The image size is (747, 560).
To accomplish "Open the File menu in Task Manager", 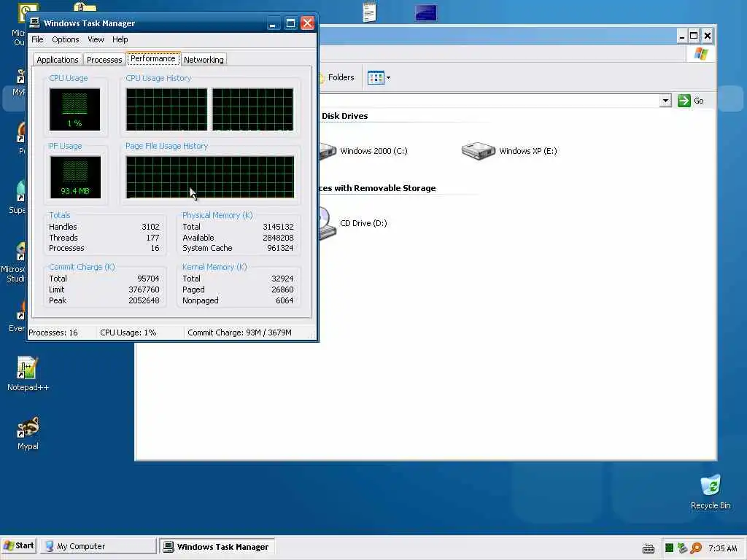I will point(37,39).
